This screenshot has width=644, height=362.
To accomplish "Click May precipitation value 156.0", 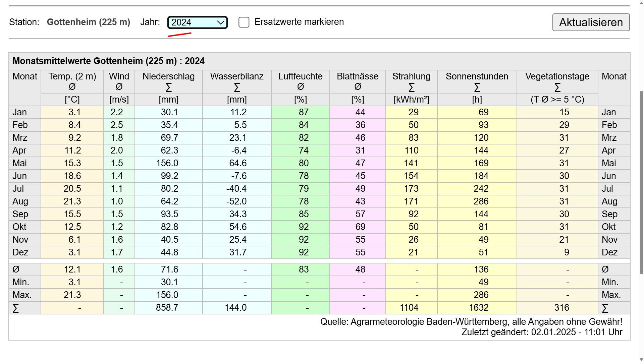I will coord(167,163).
